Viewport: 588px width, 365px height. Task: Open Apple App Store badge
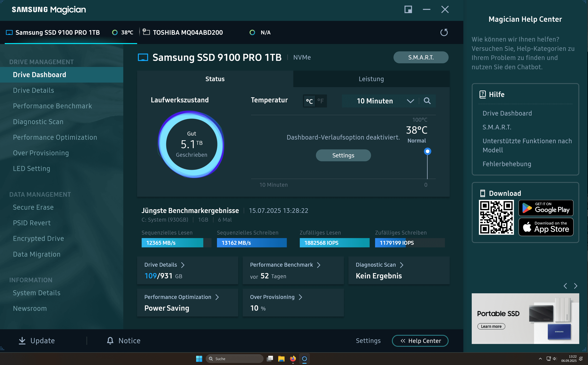[x=546, y=227]
